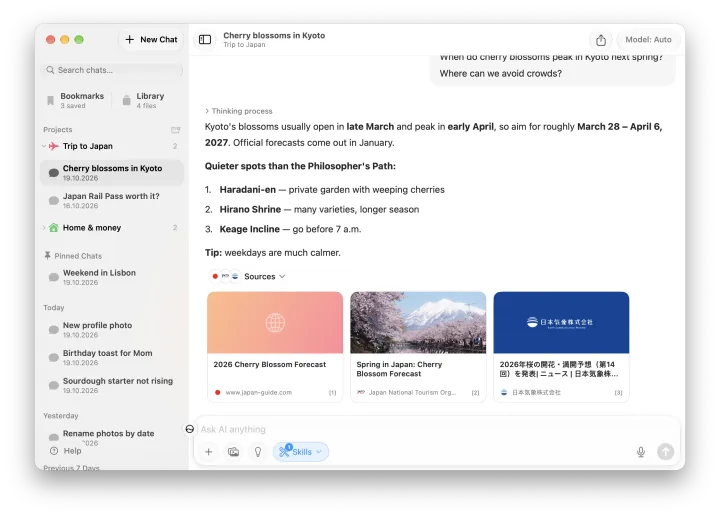
Task: Expand the Thinking process section
Action: 239,111
